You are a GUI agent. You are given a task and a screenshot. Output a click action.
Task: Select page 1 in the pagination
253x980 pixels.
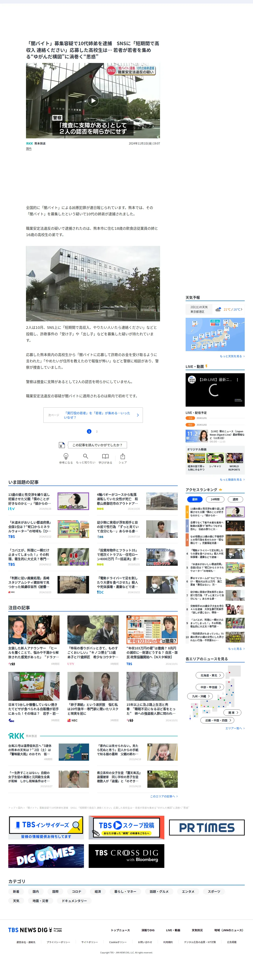point(89,431)
